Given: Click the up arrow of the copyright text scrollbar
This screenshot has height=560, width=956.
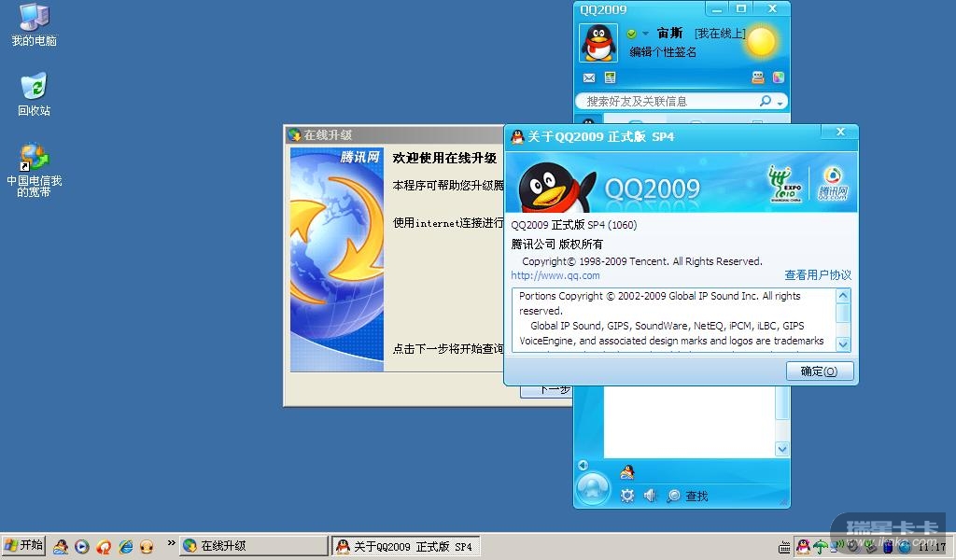Looking at the screenshot, I should pos(843,296).
